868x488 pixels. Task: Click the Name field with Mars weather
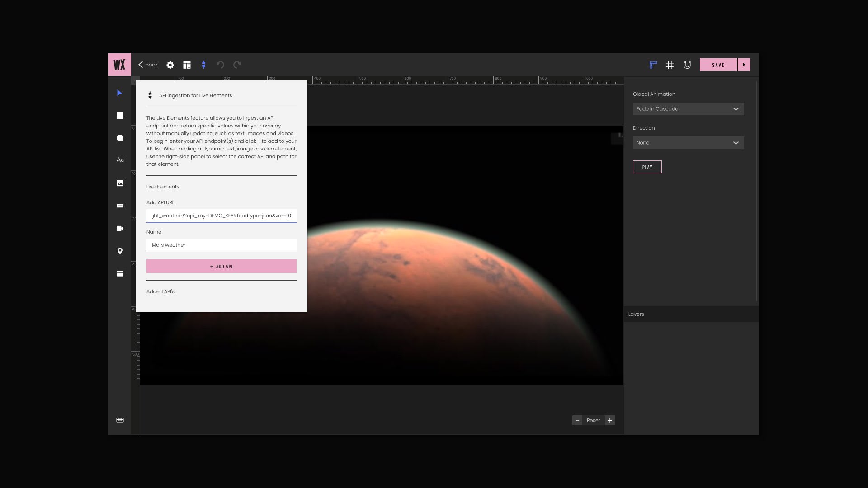[x=222, y=245]
